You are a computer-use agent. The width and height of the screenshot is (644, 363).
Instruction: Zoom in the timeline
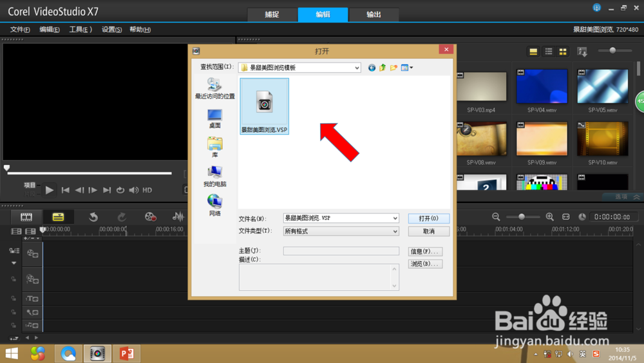[x=549, y=217]
